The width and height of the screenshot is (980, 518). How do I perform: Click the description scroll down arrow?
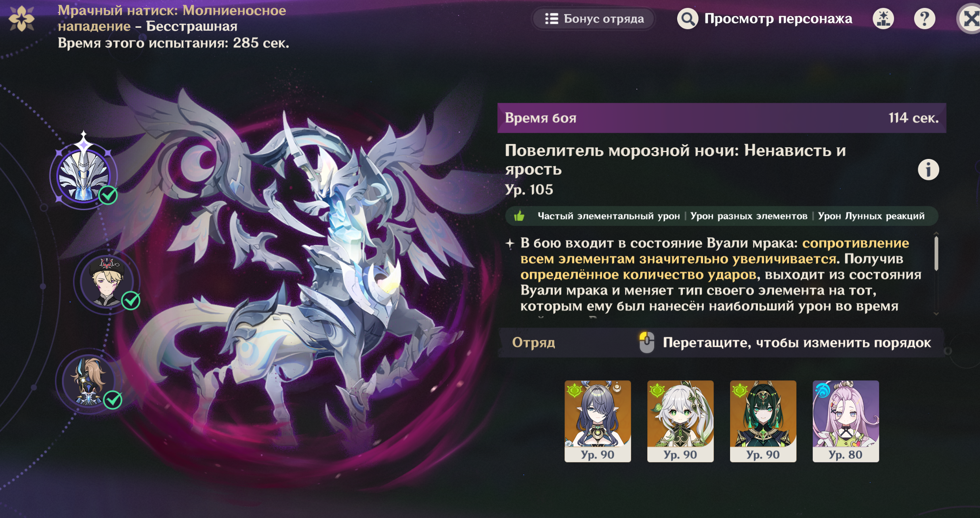point(936,313)
